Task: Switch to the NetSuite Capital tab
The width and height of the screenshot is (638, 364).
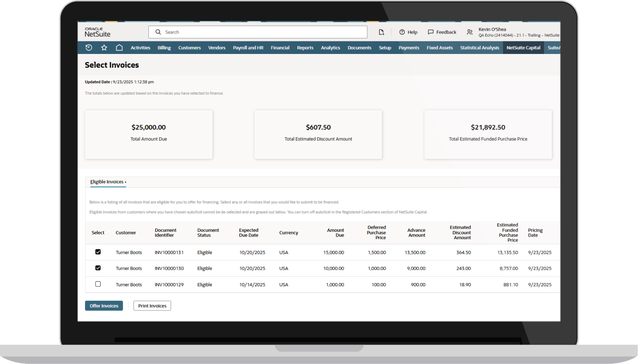Action: pos(523,47)
